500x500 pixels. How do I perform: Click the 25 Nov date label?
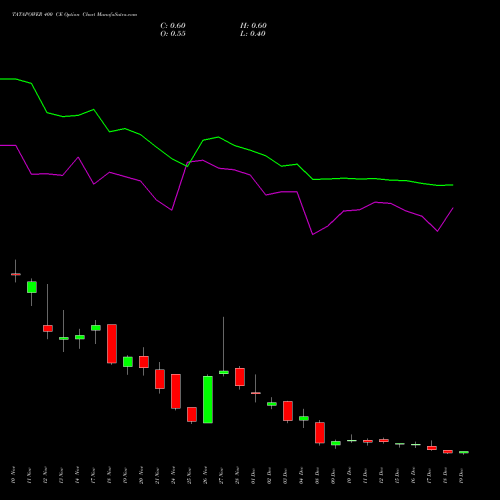[x=190, y=475]
